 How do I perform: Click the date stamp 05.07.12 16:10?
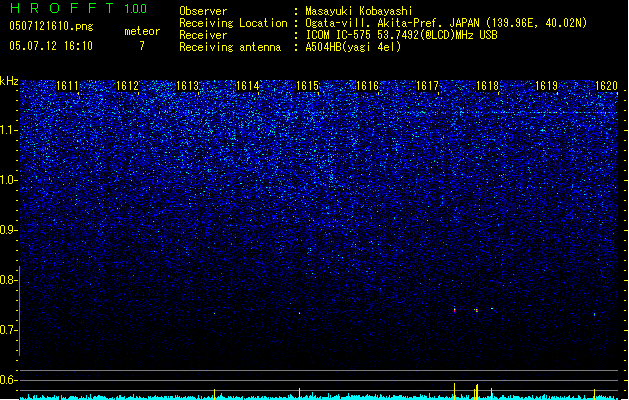pos(51,46)
